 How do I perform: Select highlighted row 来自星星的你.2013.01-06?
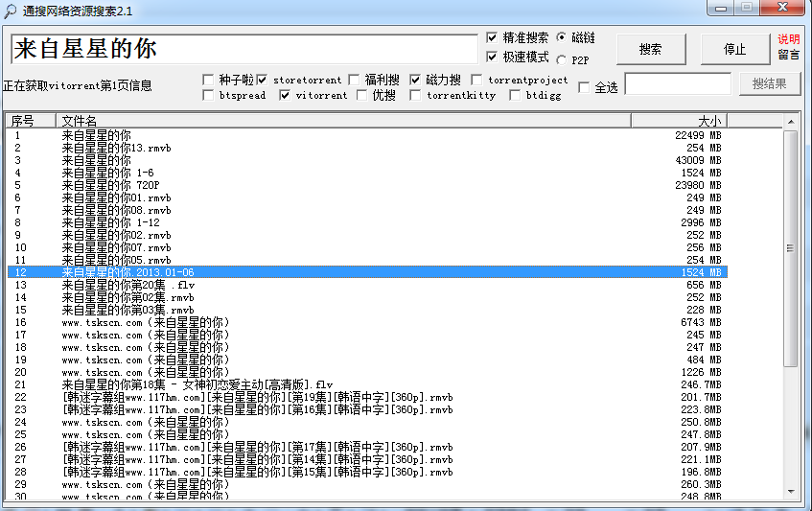pyautogui.click(x=367, y=272)
